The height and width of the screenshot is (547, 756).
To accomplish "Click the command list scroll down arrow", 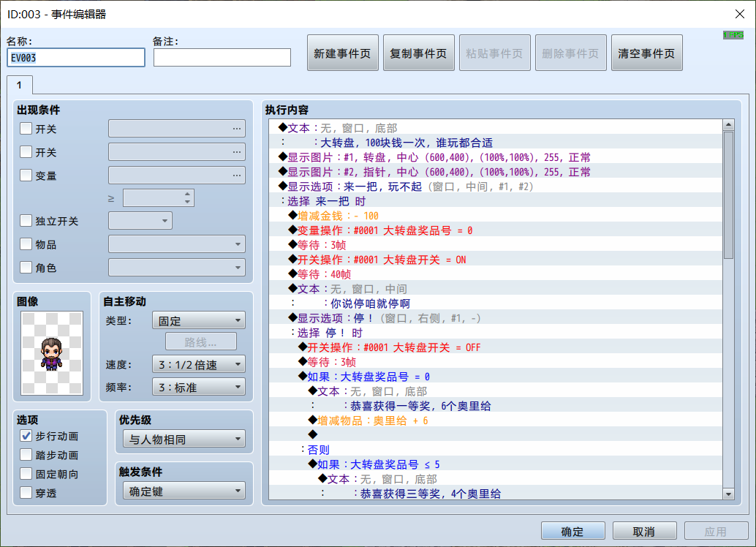I will pyautogui.click(x=728, y=494).
